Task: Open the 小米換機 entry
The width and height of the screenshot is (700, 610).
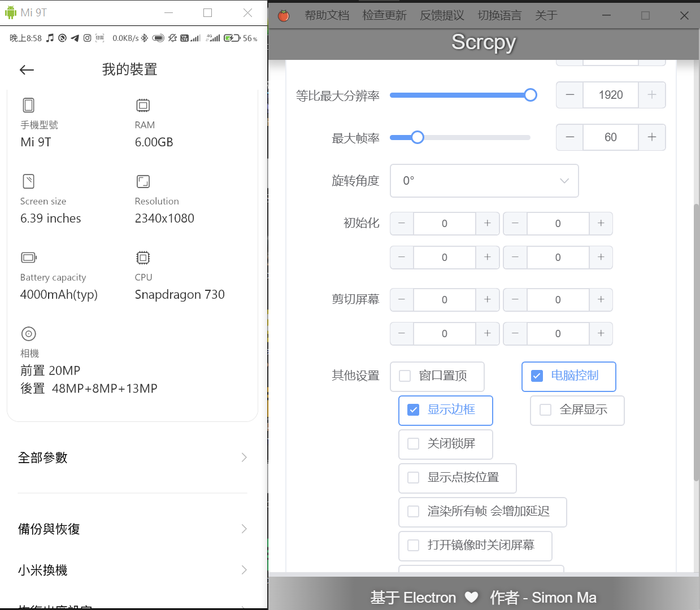Action: (132, 570)
